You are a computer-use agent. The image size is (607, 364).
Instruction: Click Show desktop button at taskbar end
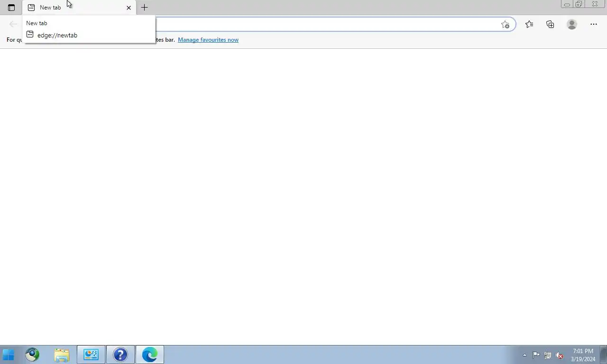click(604, 355)
